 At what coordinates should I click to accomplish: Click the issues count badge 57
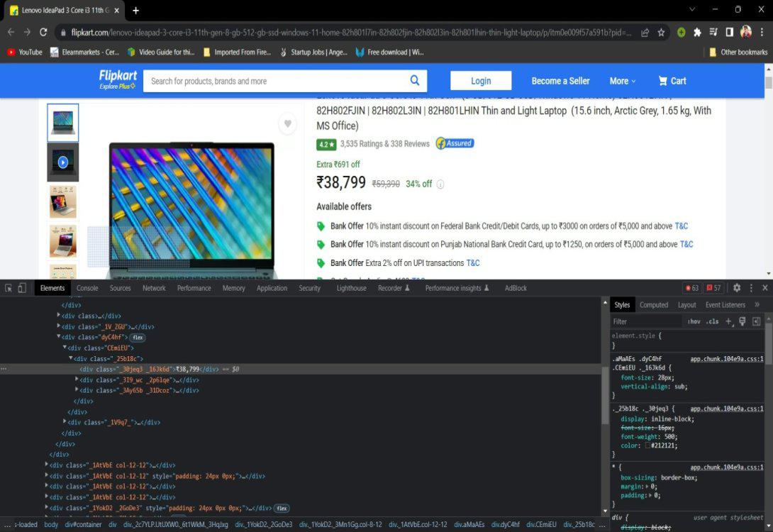point(714,288)
